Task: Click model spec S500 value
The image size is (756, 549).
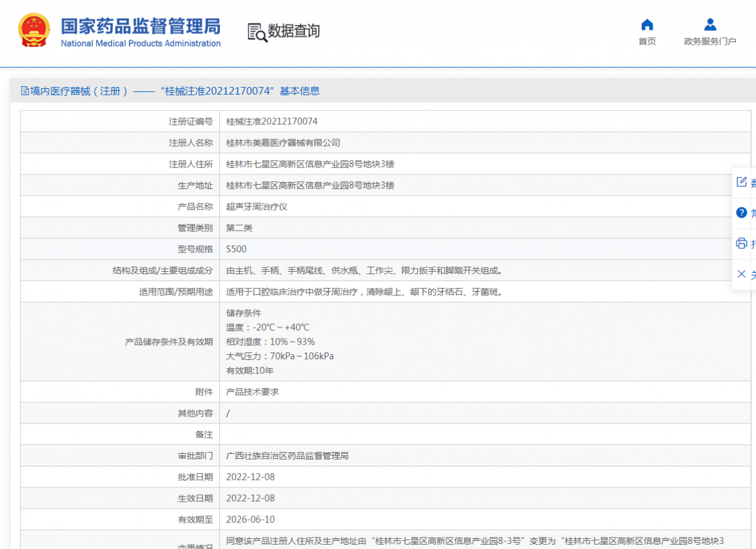Action: click(x=236, y=249)
